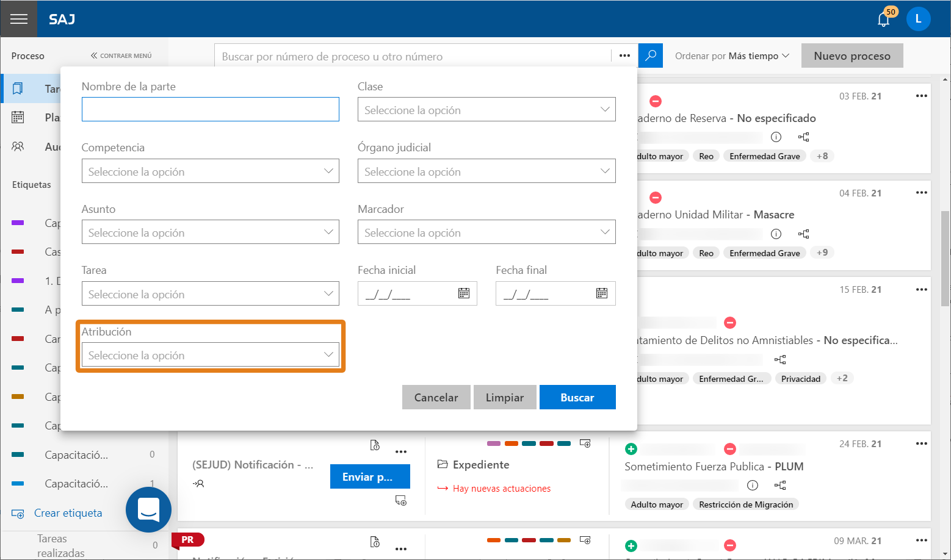
Task: Open the Tarea dropdown
Action: [x=211, y=294]
